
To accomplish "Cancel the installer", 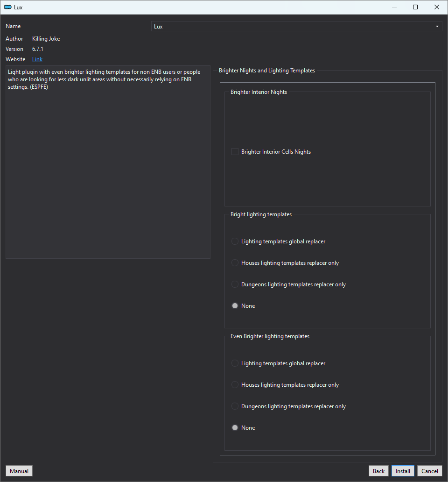I will point(430,471).
